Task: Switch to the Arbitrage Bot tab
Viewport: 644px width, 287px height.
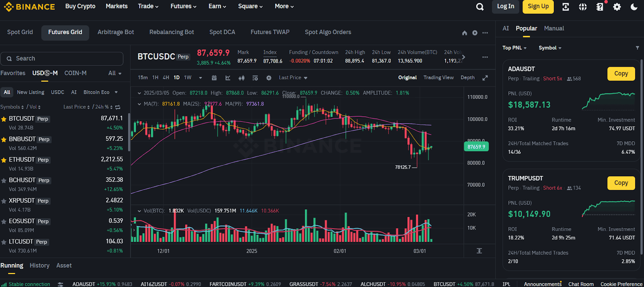Action: click(x=116, y=32)
